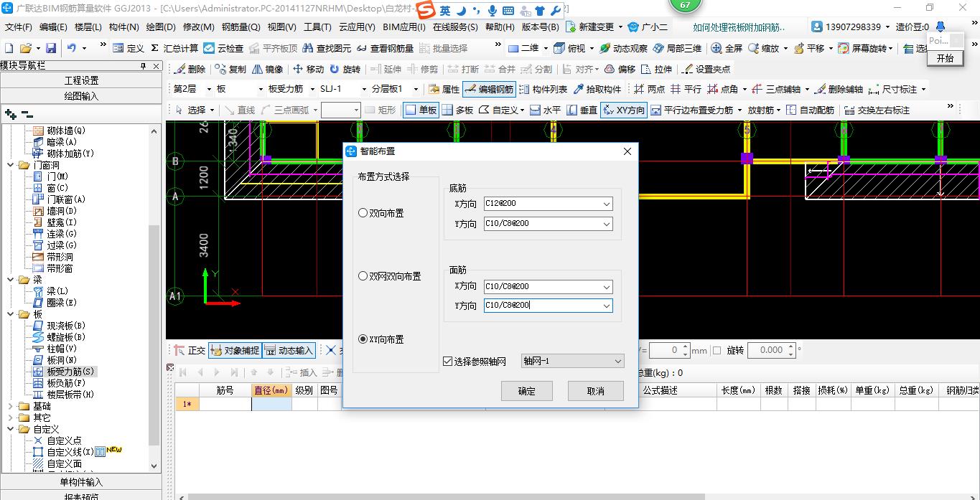Open 楼层(L) menu
Image resolution: width=980 pixels, height=500 pixels.
click(x=88, y=27)
